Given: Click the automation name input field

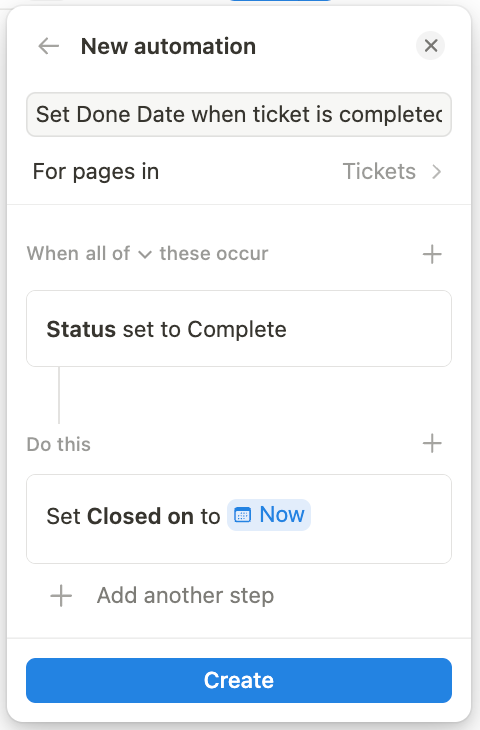Looking at the screenshot, I should 239,115.
